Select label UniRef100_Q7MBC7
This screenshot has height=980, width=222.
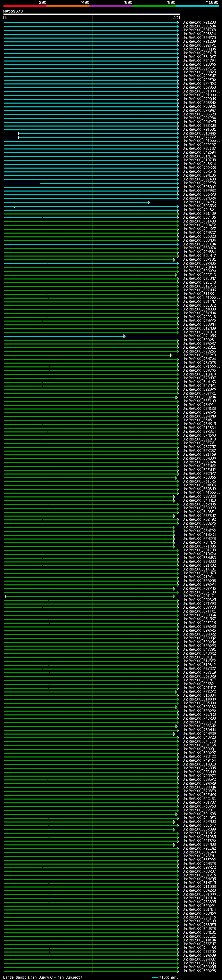[x=199, y=233]
